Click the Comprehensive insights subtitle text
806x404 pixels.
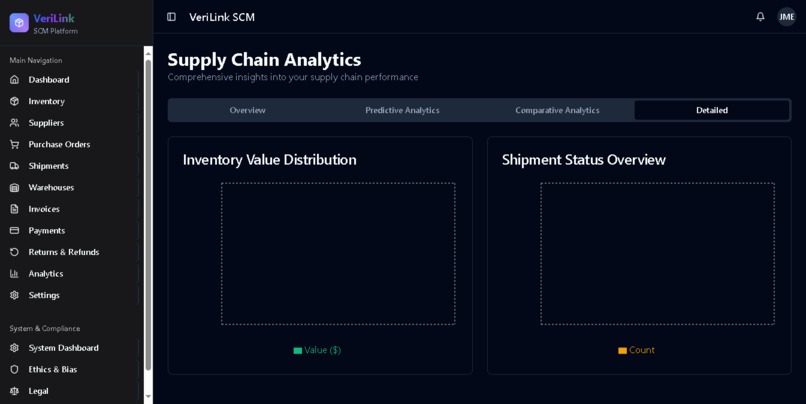(x=292, y=77)
